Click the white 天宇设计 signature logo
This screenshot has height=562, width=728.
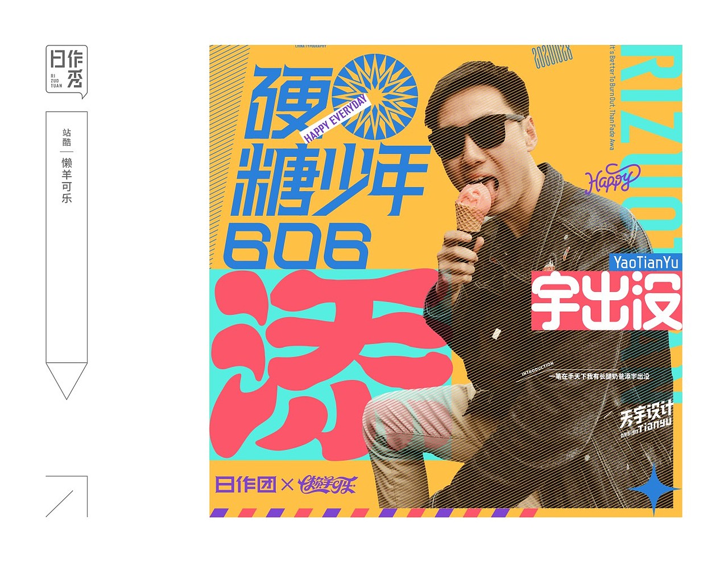pyautogui.click(x=647, y=418)
